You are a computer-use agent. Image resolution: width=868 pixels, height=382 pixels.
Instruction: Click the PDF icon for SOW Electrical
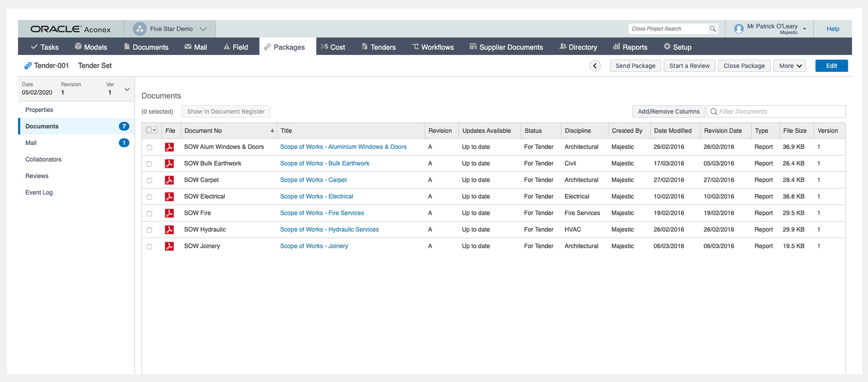click(x=169, y=197)
